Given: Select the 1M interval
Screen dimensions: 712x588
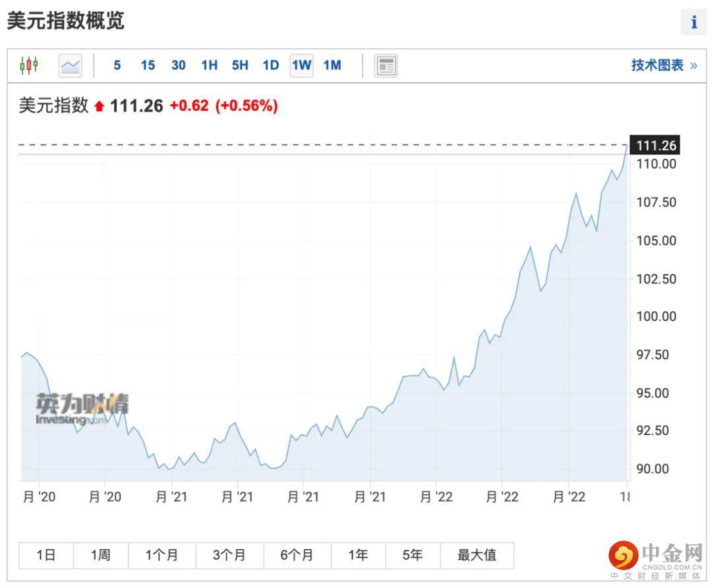Looking at the screenshot, I should tap(332, 65).
